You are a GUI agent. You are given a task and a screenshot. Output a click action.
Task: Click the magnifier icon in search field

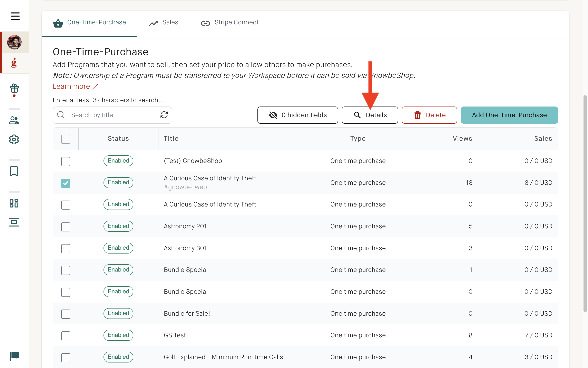61,115
